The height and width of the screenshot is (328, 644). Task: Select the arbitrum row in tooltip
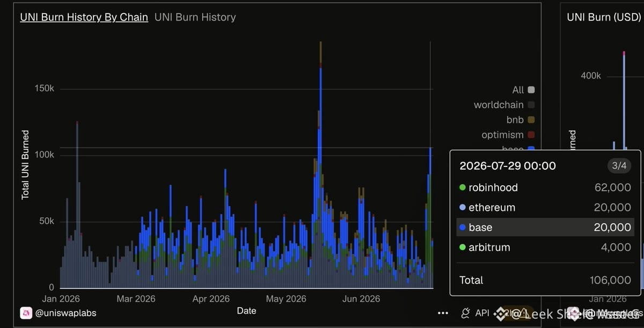[545, 247]
